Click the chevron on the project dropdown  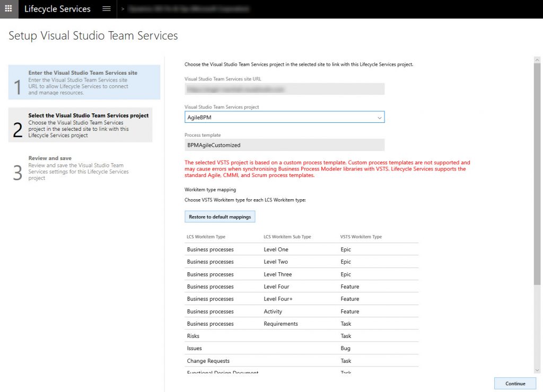(x=380, y=117)
